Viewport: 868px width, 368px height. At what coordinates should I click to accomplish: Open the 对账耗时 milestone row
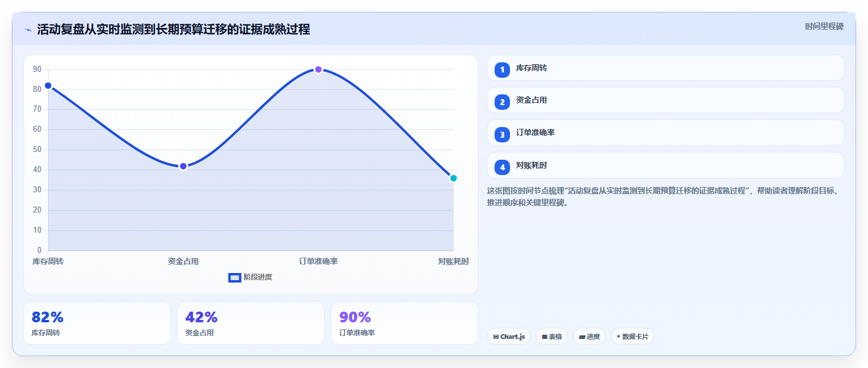point(666,166)
